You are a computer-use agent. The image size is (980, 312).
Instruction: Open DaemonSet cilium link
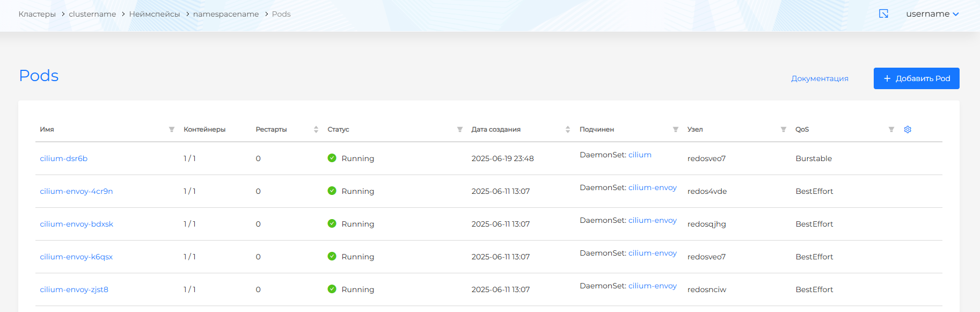point(640,155)
